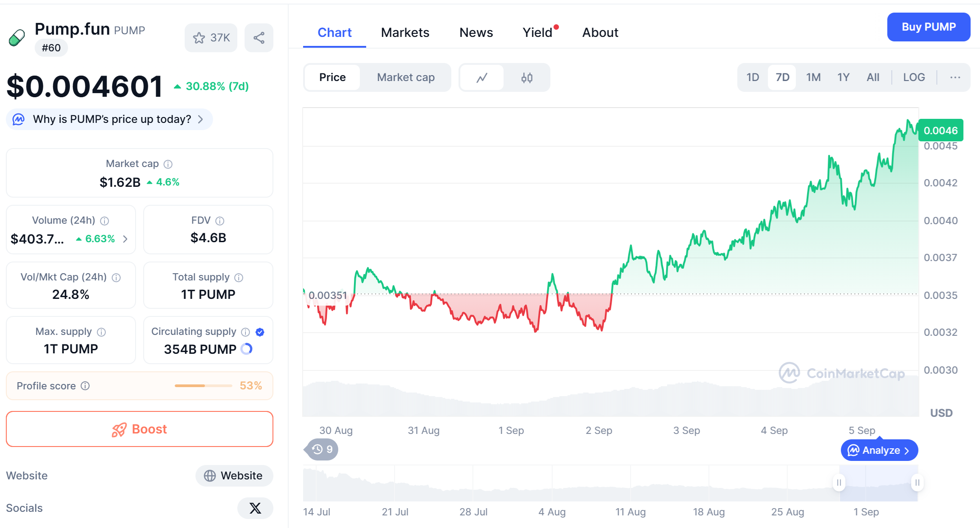Click the 30.88% (7d) change text
The height and width of the screenshot is (528, 980).
pyautogui.click(x=217, y=86)
